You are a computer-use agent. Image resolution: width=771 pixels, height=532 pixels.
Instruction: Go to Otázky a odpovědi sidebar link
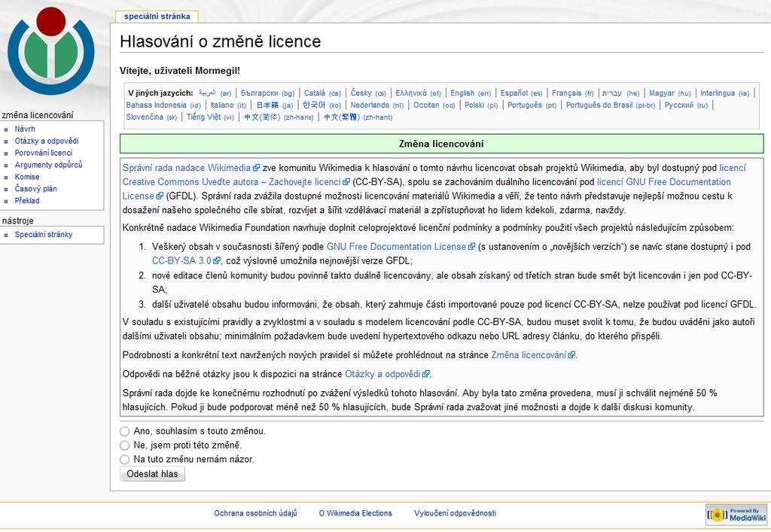tap(47, 141)
